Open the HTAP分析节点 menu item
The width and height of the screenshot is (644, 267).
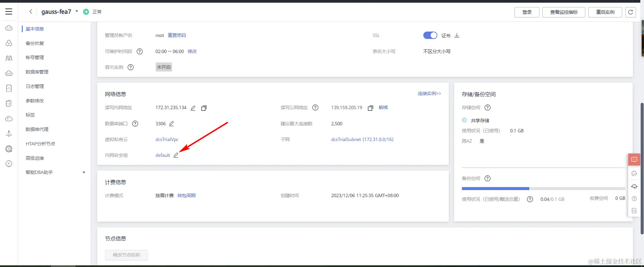40,144
